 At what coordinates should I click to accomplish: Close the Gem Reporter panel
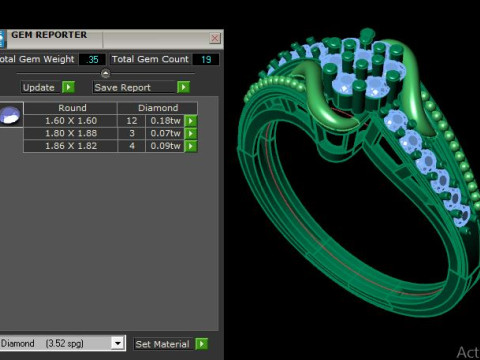[x=215, y=38]
